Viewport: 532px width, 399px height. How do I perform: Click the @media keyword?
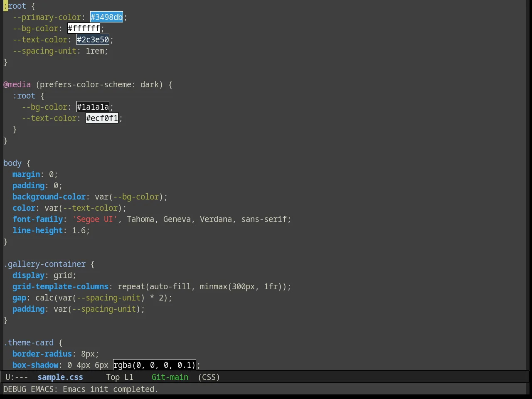[x=17, y=84]
